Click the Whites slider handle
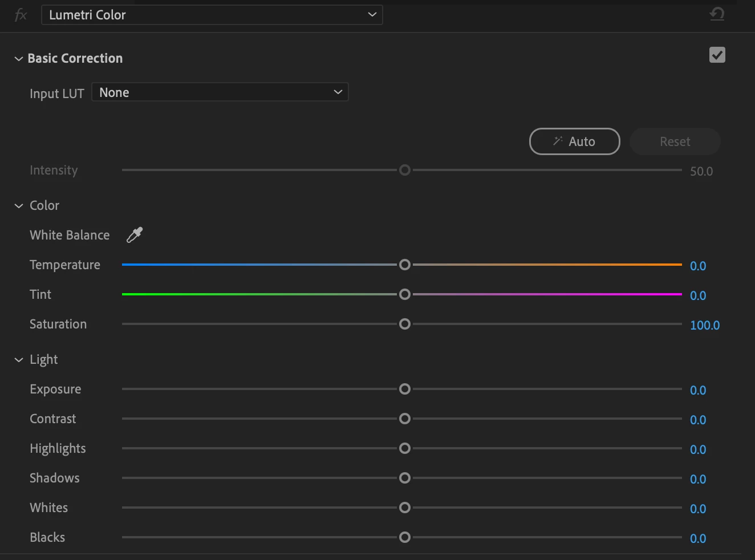 pyautogui.click(x=405, y=508)
